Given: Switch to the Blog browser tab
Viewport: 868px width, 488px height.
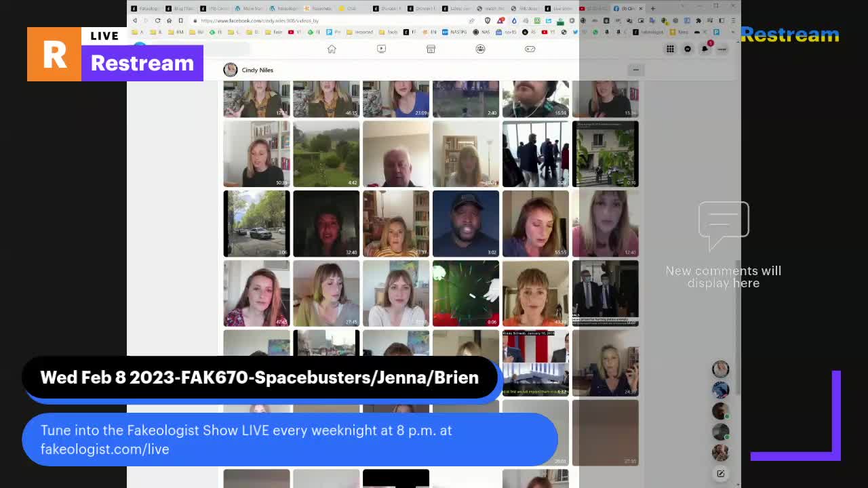Looking at the screenshot, I should click(x=180, y=9).
